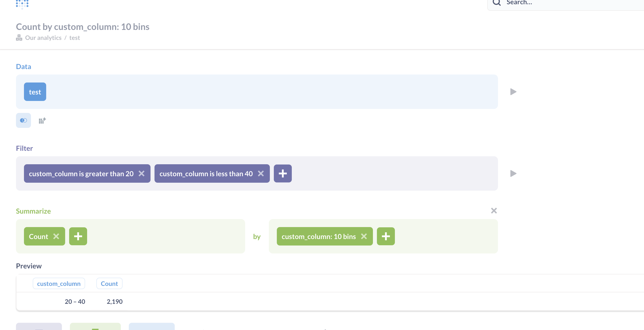This screenshot has height=330, width=644.
Task: Click the analytics collection icon beside Our analytics
Action: pos(19,38)
